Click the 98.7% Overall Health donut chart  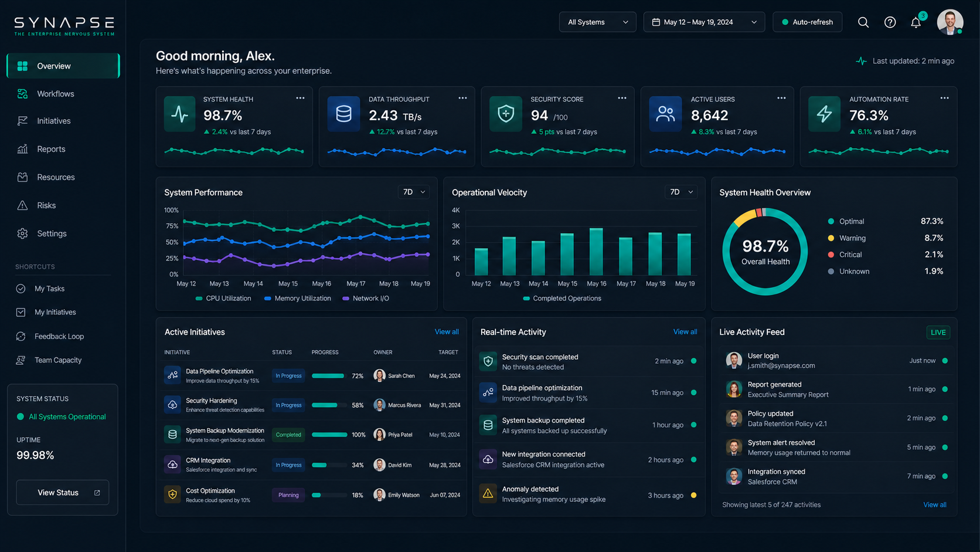tap(765, 252)
